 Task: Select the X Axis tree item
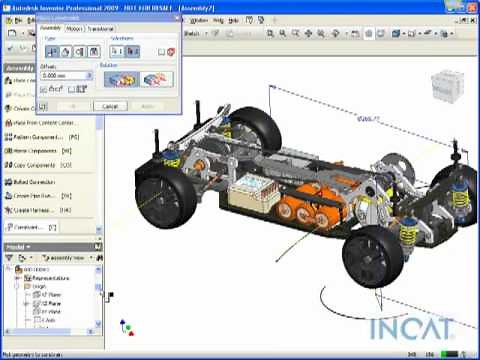click(x=45, y=320)
